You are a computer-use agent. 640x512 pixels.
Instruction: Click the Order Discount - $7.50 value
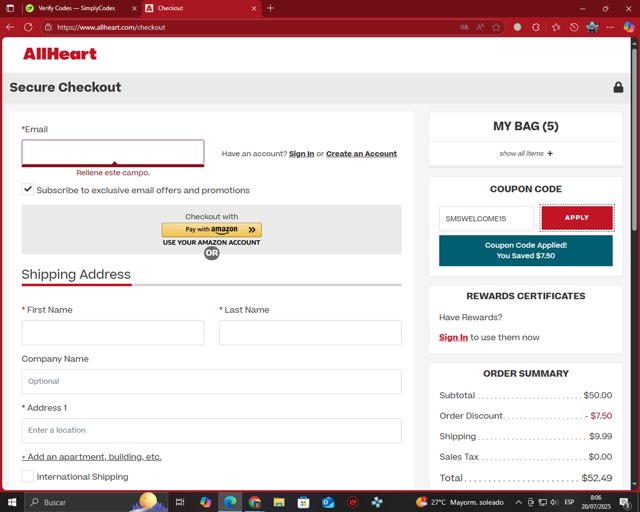pos(598,416)
